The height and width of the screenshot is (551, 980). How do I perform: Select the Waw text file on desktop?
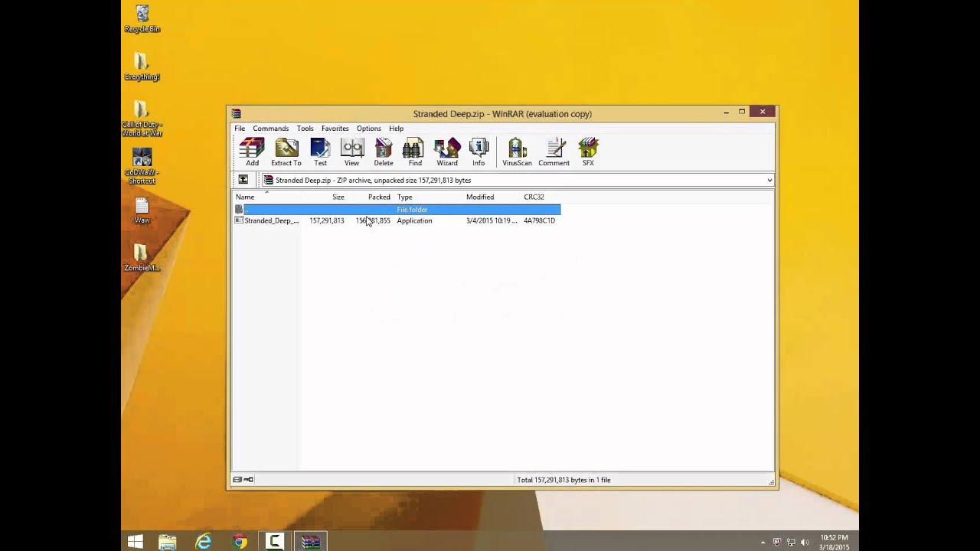point(142,210)
